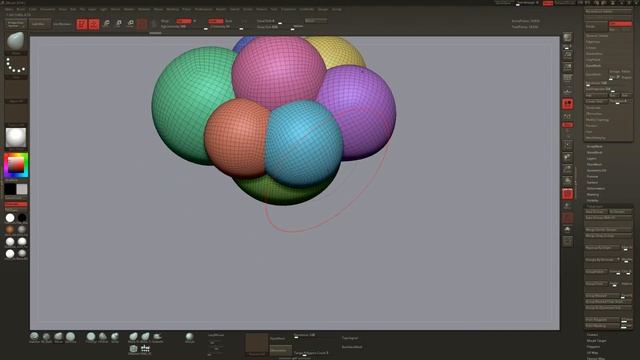
Task: Toggle the red Smt button beside Divide
Action: 620,24
